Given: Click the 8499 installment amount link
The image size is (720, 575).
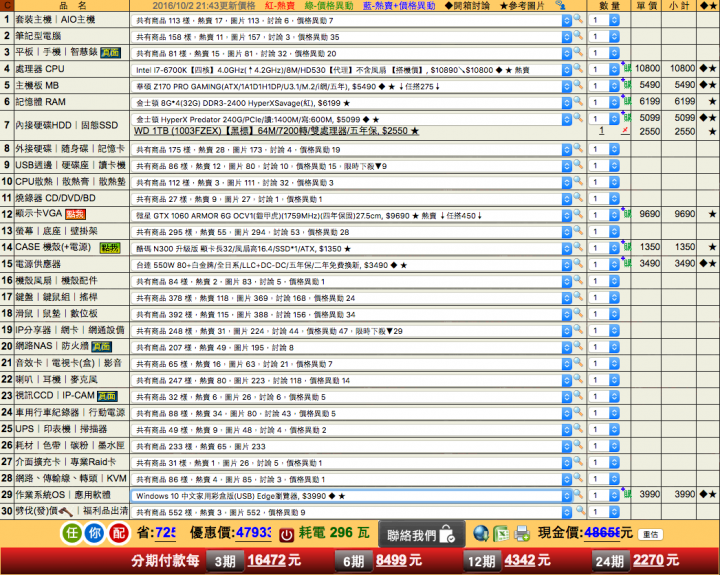Looking at the screenshot, I should [391, 560].
